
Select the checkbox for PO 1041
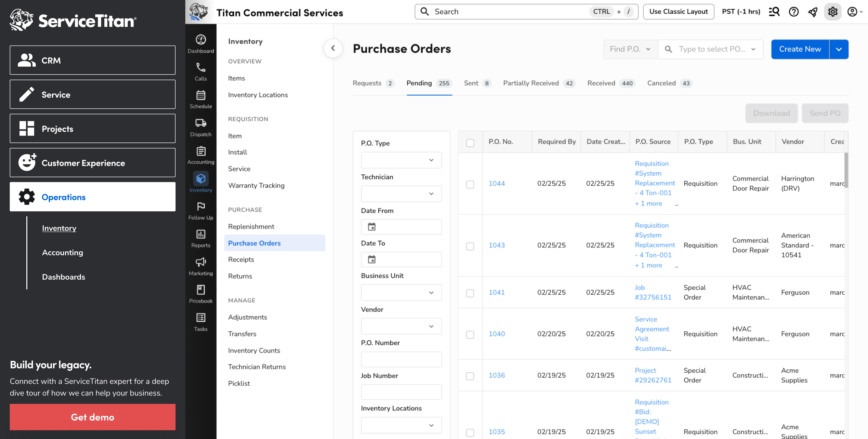[470, 293]
